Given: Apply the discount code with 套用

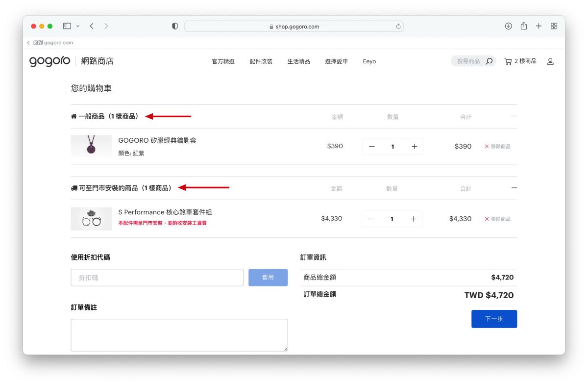Looking at the screenshot, I should tap(268, 278).
